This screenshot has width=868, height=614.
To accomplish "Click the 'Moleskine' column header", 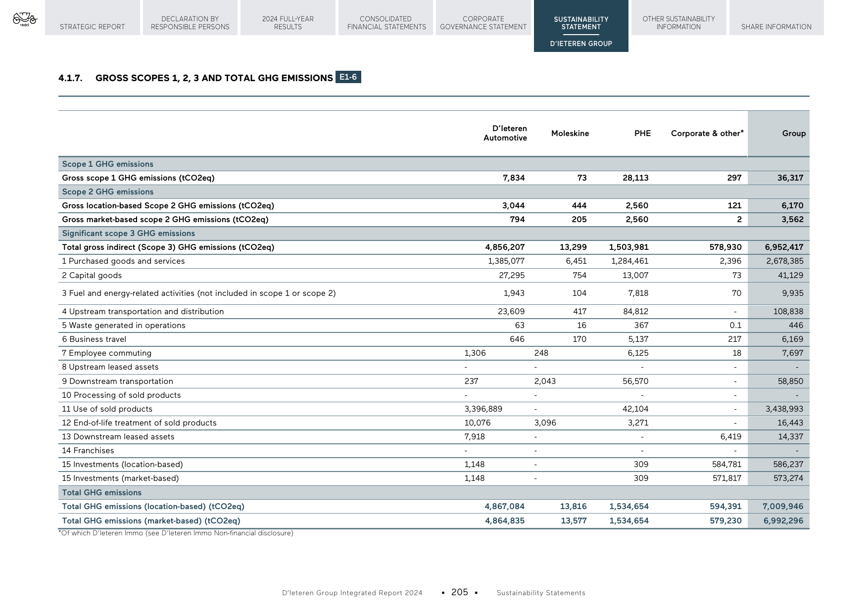I will (570, 133).
